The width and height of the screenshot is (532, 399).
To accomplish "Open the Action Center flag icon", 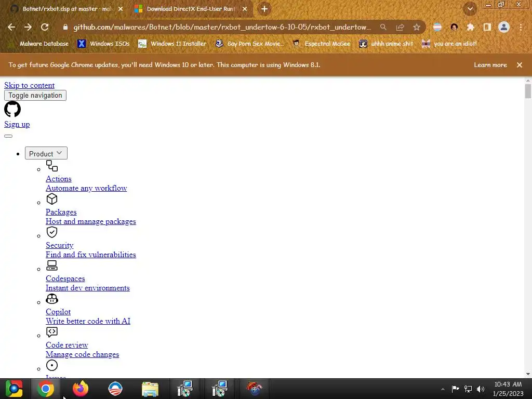I will pos(455,389).
